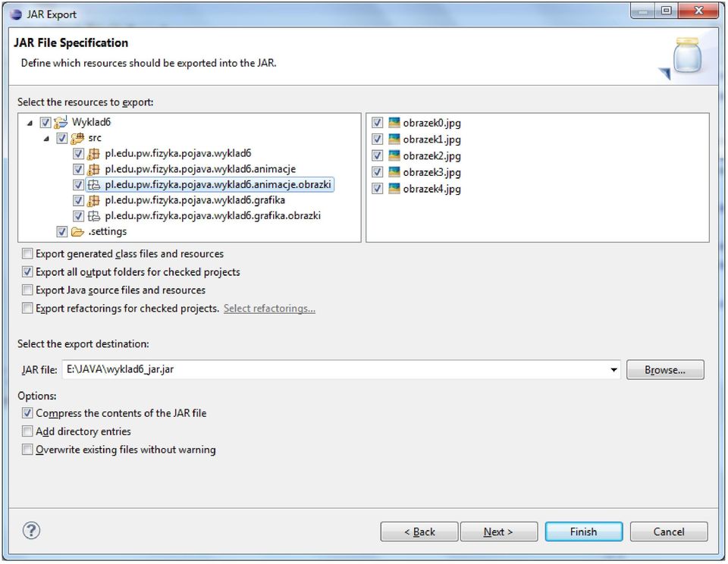Click the obrazek1.jpg image icon
The image size is (728, 564).
(394, 139)
